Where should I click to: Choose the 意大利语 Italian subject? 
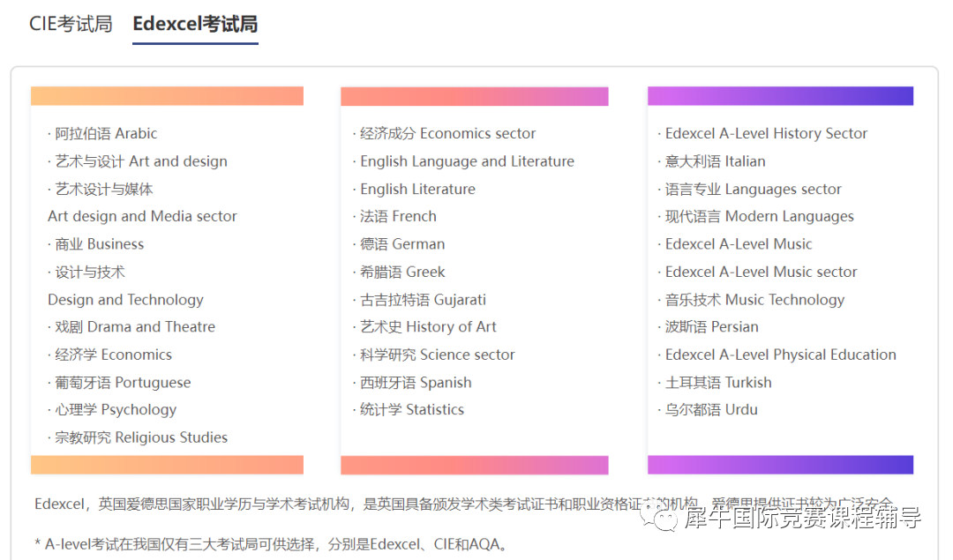click(x=716, y=161)
